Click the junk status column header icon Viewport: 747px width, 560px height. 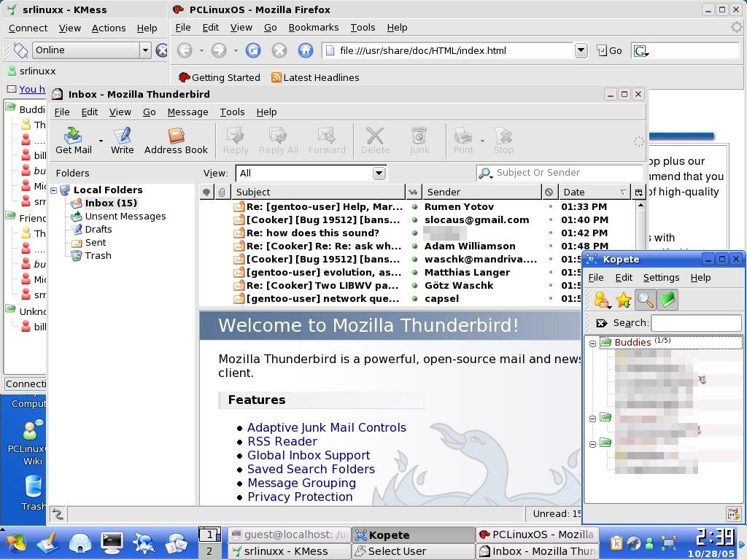(x=549, y=192)
